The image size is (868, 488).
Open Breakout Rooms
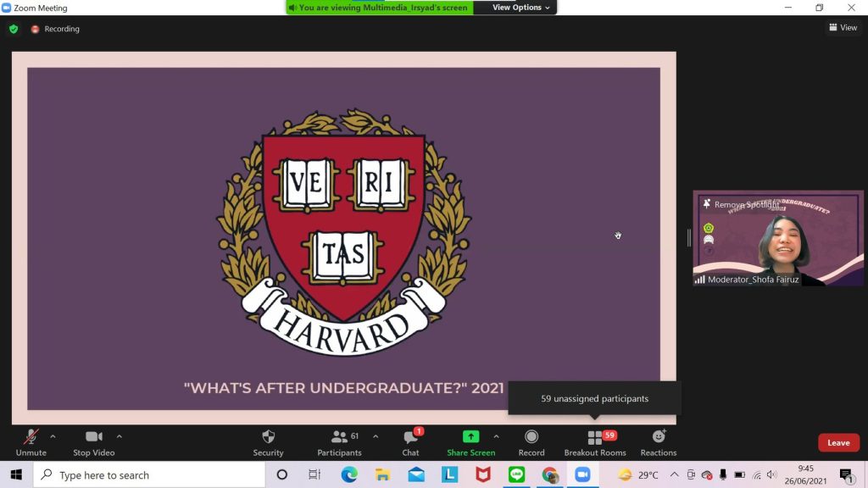[595, 442]
